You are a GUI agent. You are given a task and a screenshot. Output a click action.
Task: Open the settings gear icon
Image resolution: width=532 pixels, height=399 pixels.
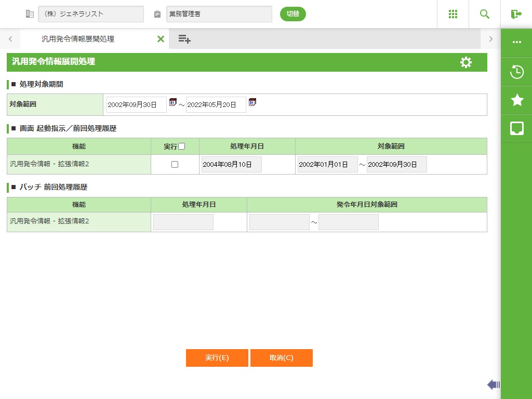click(x=466, y=62)
